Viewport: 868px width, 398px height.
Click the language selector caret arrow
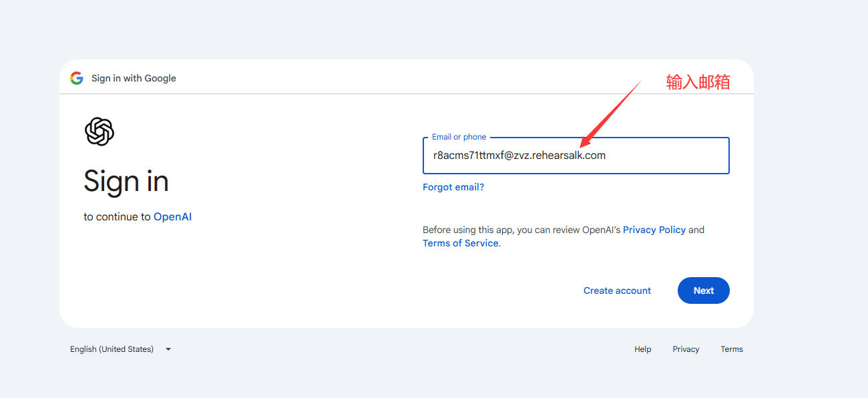point(168,349)
